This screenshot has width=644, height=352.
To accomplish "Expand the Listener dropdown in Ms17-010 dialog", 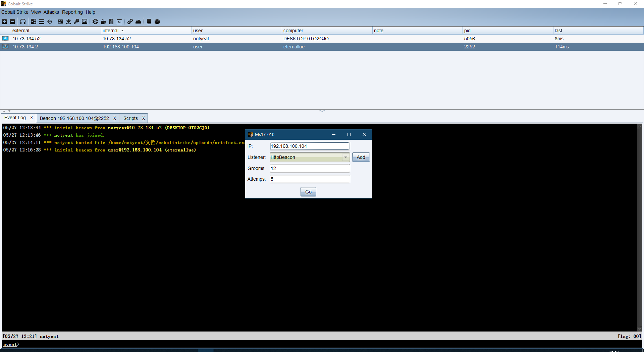I will 346,157.
